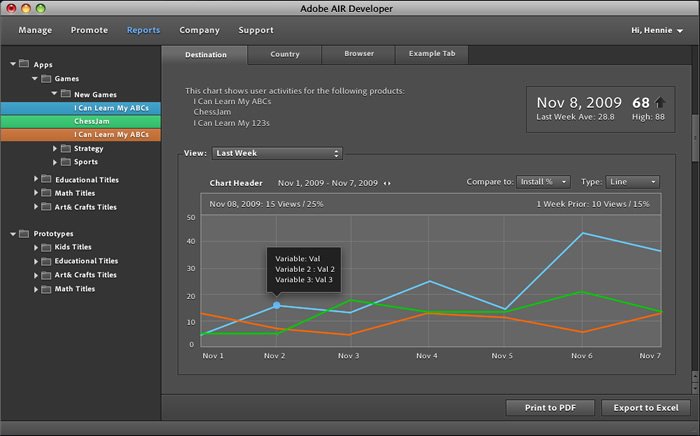Click 'ChessJam' in the chart description list
This screenshot has width=700, height=436.
tap(212, 112)
